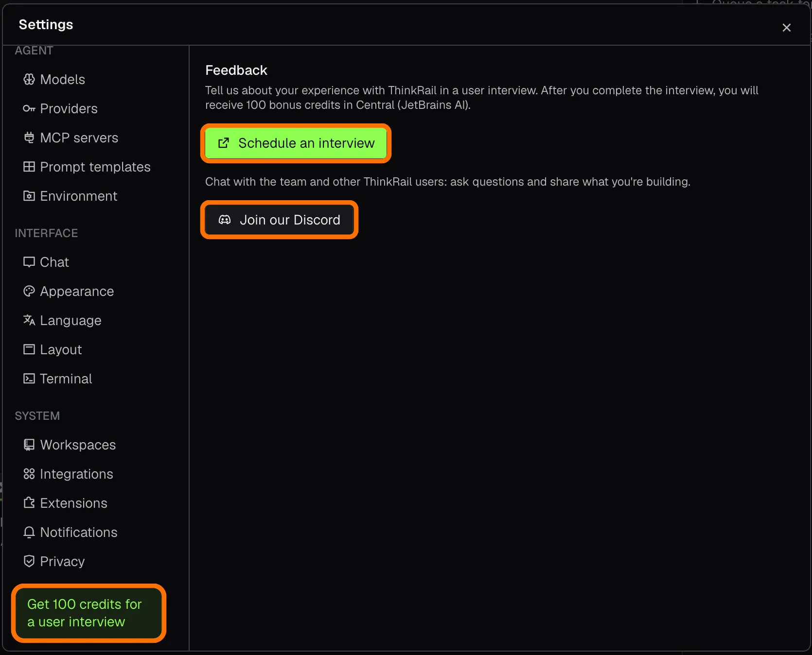Open Providers settings label
Image resolution: width=812 pixels, height=655 pixels.
coord(69,108)
